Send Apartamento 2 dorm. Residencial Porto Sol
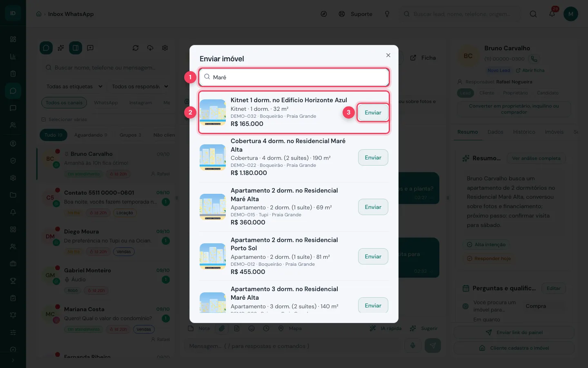Screen dimensions: 588x368 [373, 256]
